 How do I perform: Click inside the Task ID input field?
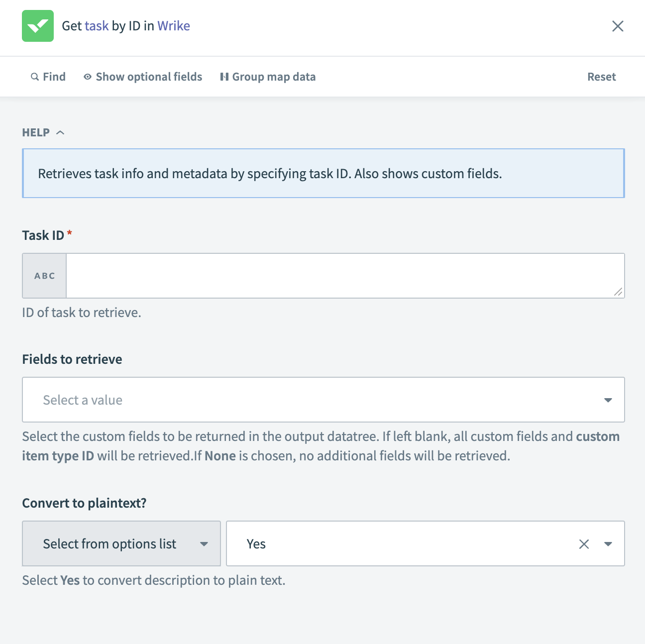tap(343, 275)
